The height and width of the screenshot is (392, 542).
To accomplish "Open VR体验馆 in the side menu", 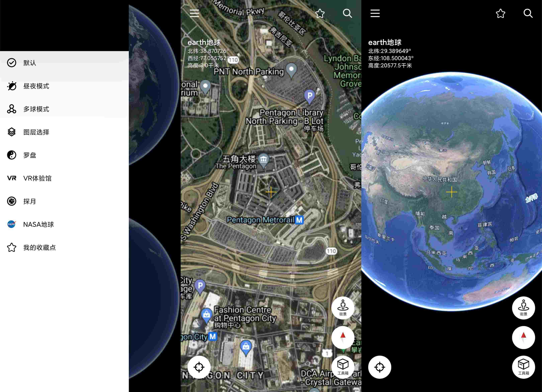I will (64, 178).
